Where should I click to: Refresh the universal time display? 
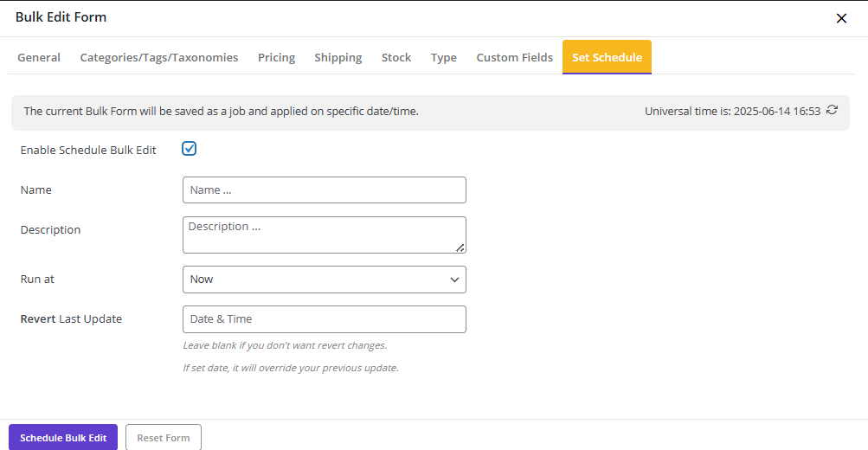tap(832, 110)
